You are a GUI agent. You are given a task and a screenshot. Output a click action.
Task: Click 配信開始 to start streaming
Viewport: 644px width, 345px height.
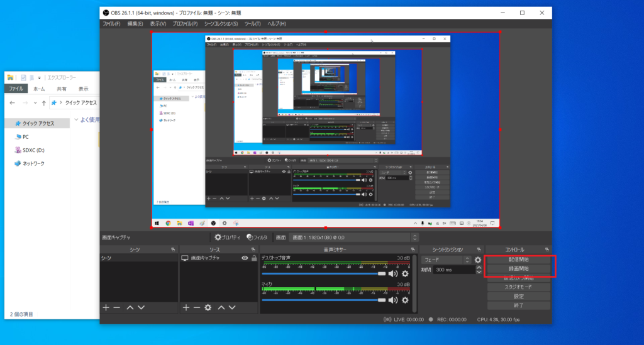click(x=518, y=260)
